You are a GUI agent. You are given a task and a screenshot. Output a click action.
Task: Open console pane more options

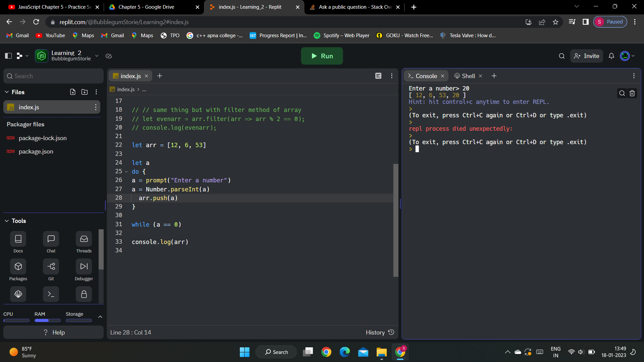(634, 76)
